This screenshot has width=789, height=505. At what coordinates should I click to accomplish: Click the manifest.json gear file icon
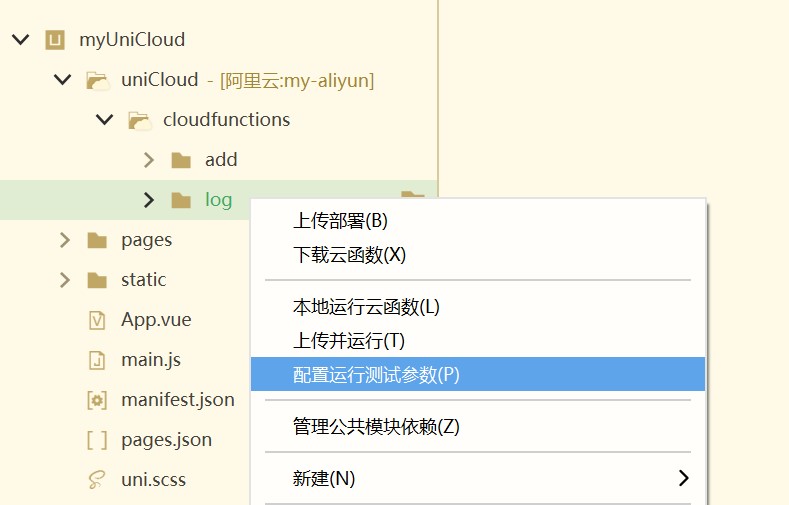click(x=97, y=400)
